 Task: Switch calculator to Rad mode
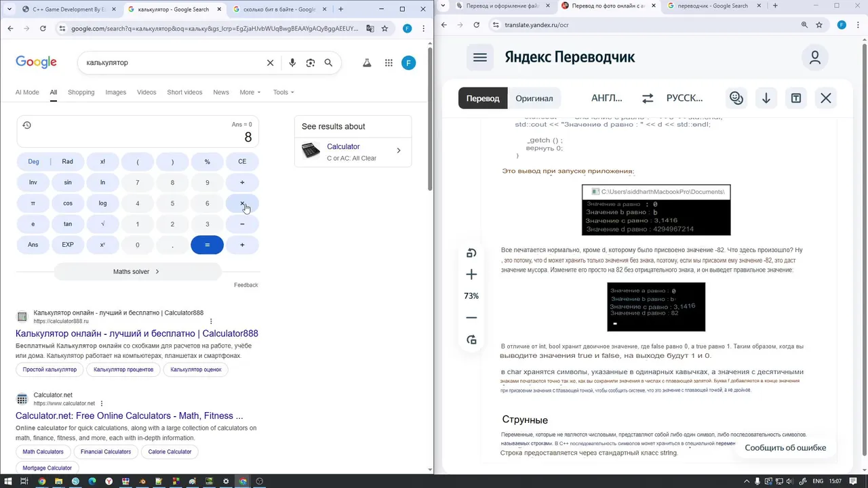click(68, 161)
